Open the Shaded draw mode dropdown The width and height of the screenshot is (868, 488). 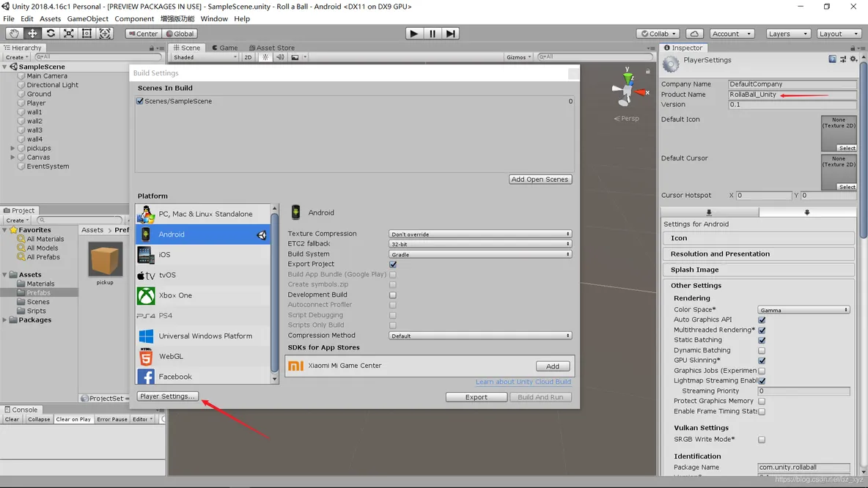(x=205, y=57)
